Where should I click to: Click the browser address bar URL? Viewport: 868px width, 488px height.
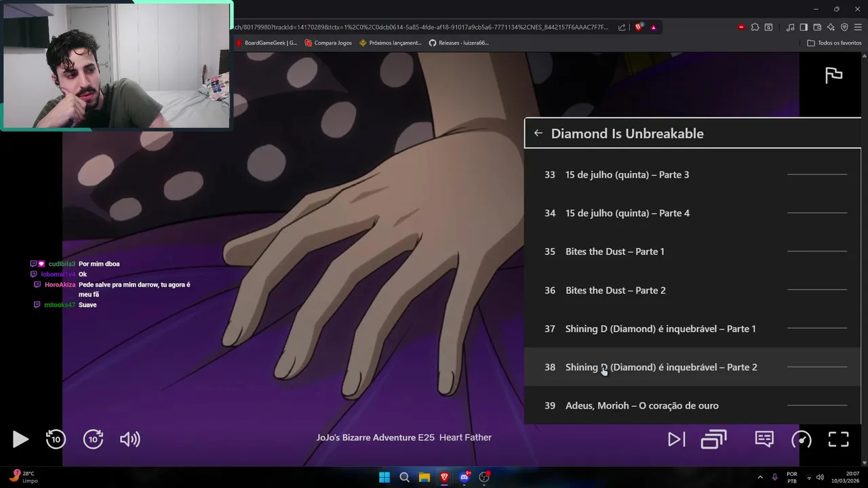pos(420,27)
